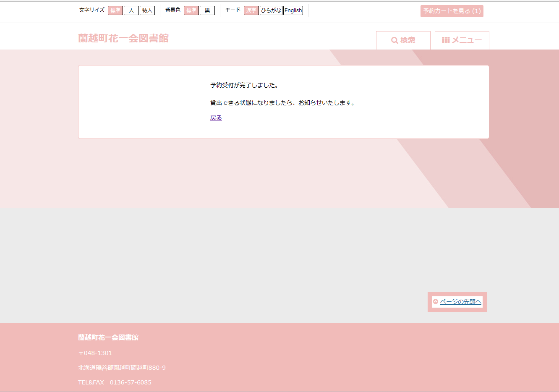
Task: Click the magnifier icon in 検索
Action: click(x=394, y=40)
